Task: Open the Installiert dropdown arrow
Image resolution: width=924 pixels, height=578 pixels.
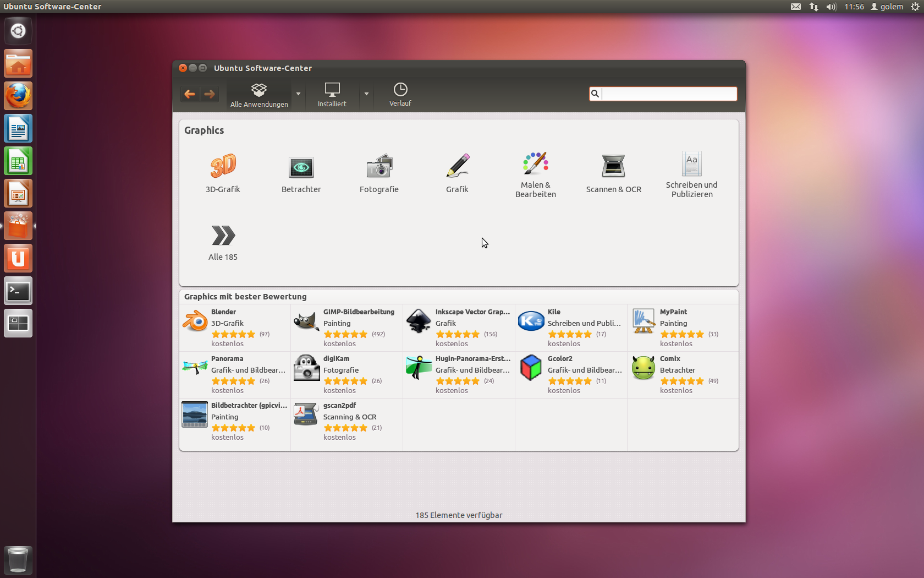Action: pos(366,94)
